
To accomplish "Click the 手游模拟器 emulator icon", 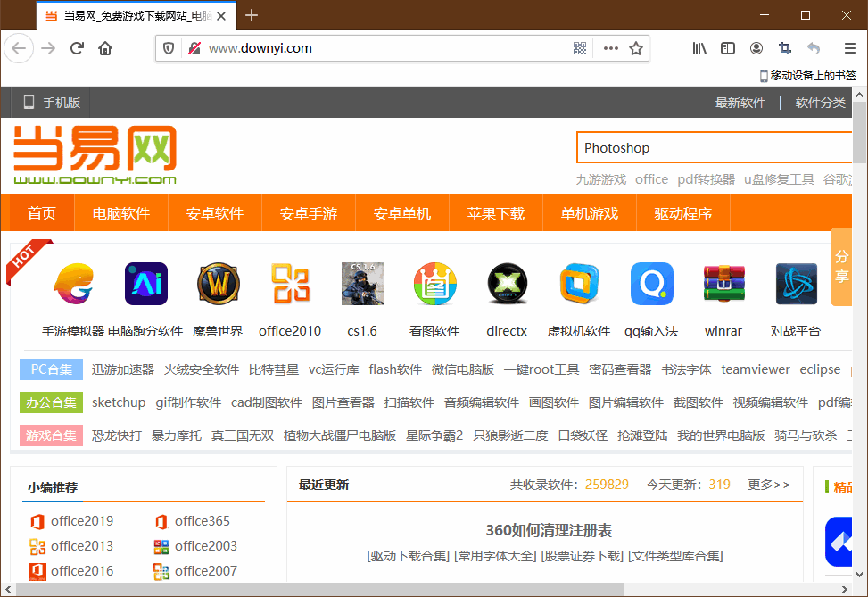I will (74, 283).
